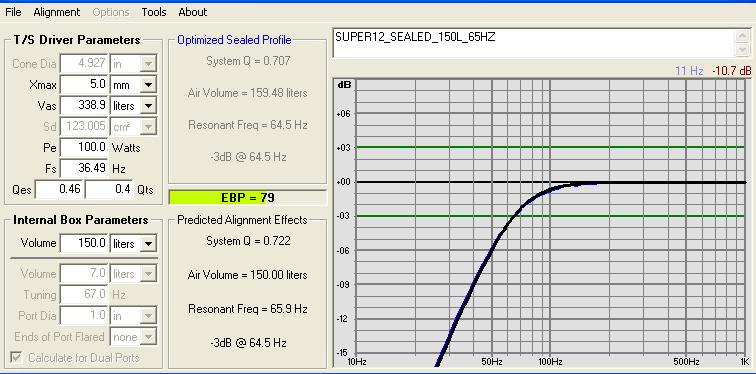Viewport: 756px width, 374px height.
Task: Open the File menu
Action: click(x=13, y=12)
